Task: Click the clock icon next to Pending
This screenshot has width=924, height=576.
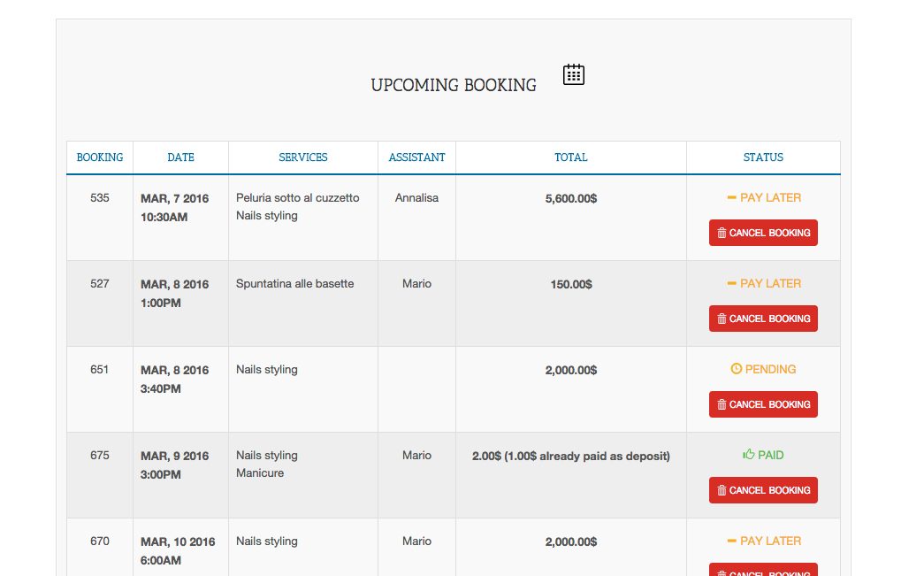Action: (736, 369)
